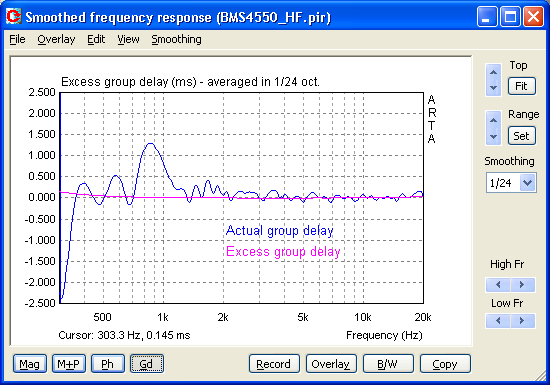Click the Overlay button at bottom
Image resolution: width=550 pixels, height=385 pixels.
331,364
